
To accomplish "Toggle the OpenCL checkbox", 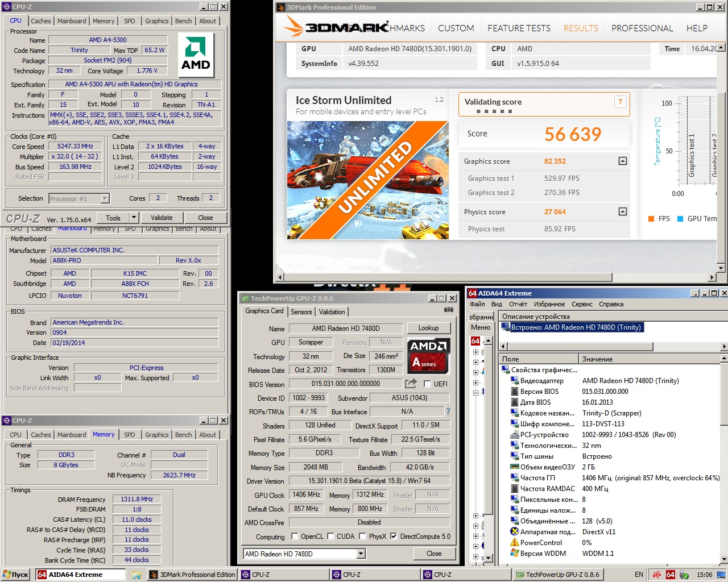I will point(295,536).
